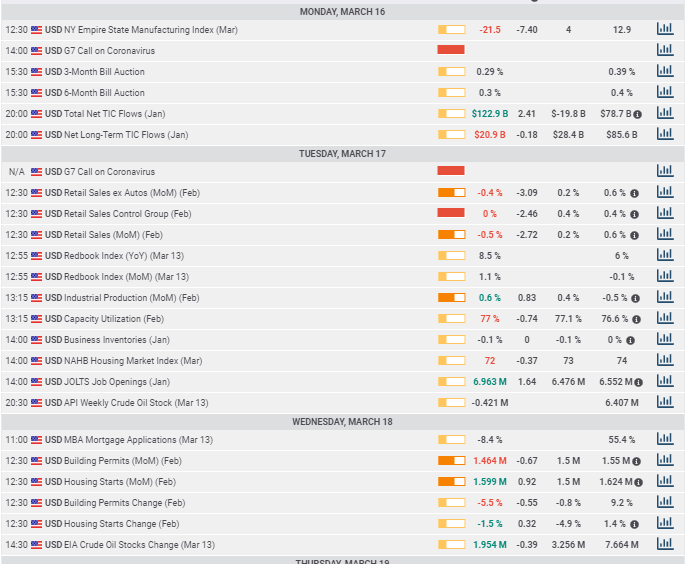
Task: Open chart icon for NY Empire State Manufacturing Index
Action: 664,29
